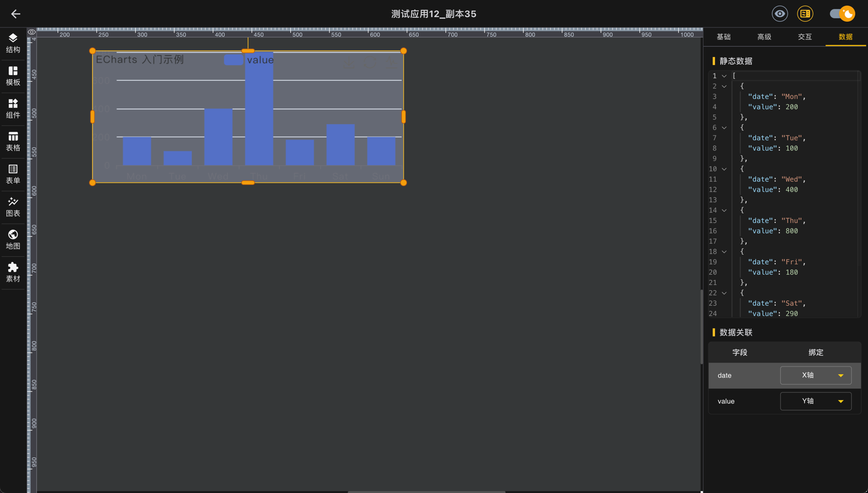Click the Tue bar in the chart
The image size is (868, 493).
click(x=178, y=159)
